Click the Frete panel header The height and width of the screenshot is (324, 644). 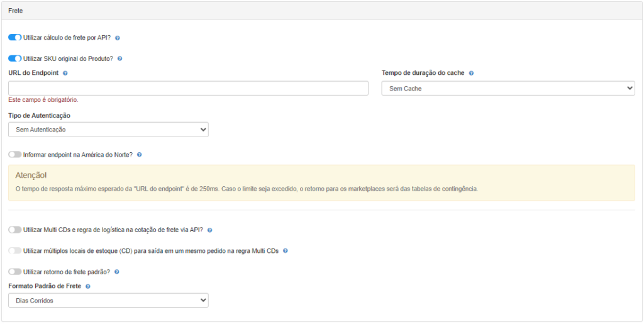point(322,11)
